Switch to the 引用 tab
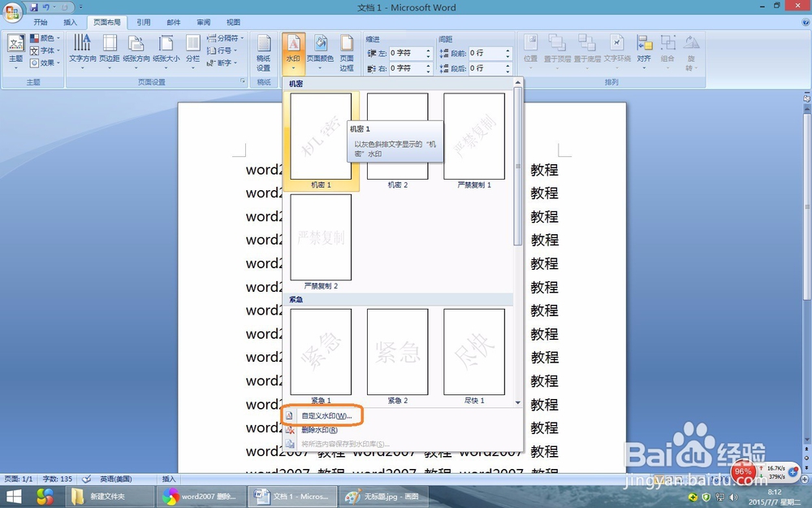This screenshot has height=508, width=812. pos(144,22)
